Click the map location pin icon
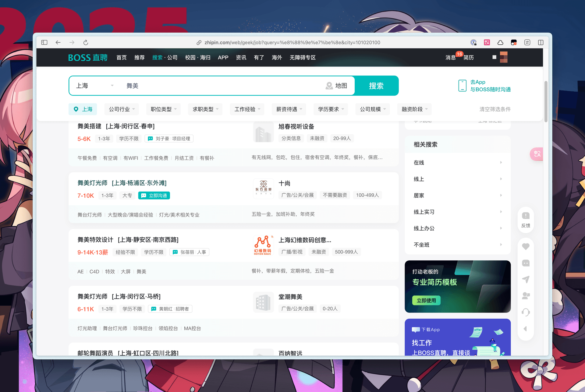 coord(329,86)
